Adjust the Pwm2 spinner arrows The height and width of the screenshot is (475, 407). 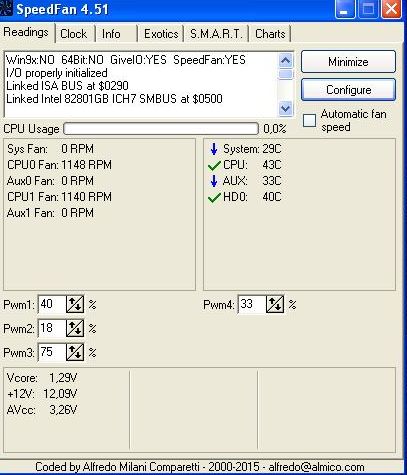pos(75,328)
